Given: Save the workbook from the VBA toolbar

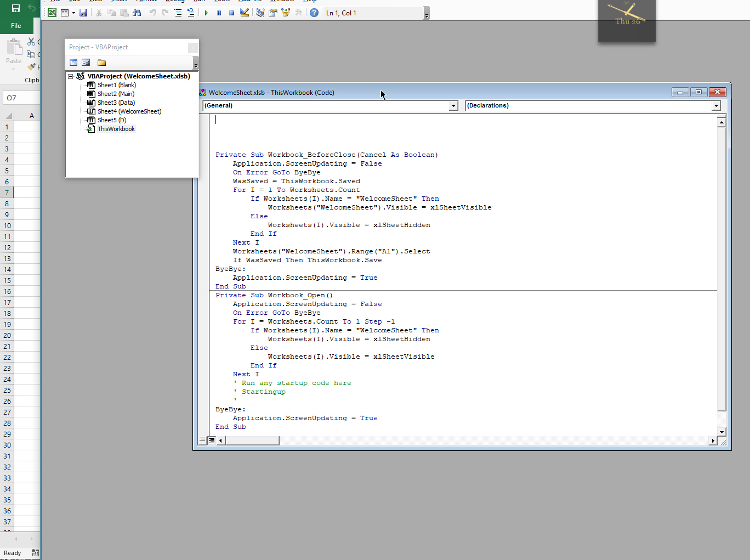Looking at the screenshot, I should [x=83, y=13].
